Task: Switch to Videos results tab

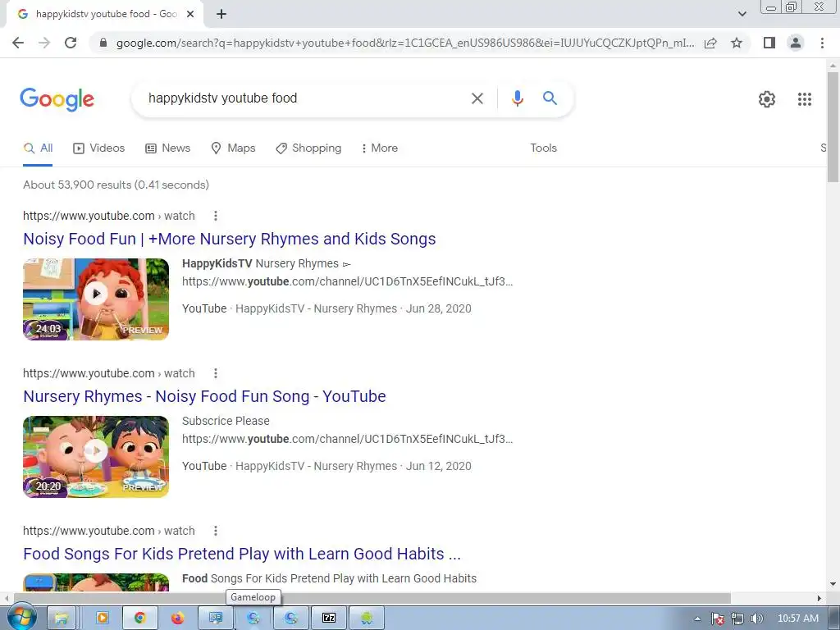Action: (99, 148)
